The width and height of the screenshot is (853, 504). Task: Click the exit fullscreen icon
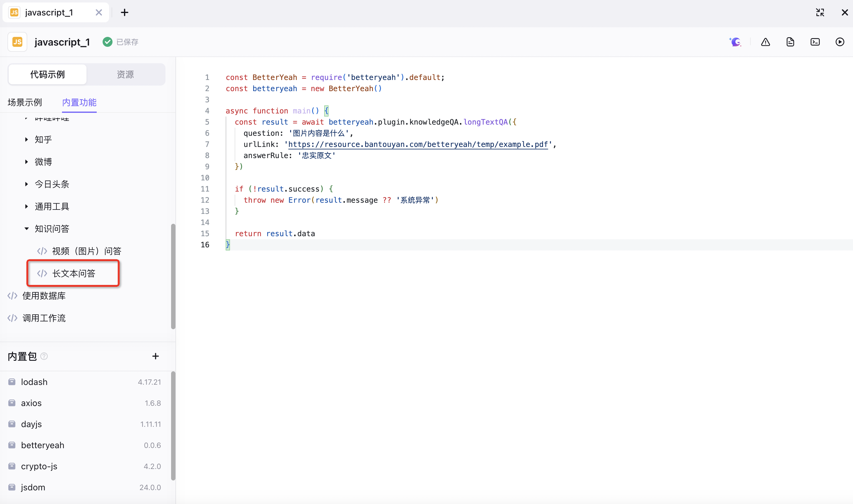820,13
